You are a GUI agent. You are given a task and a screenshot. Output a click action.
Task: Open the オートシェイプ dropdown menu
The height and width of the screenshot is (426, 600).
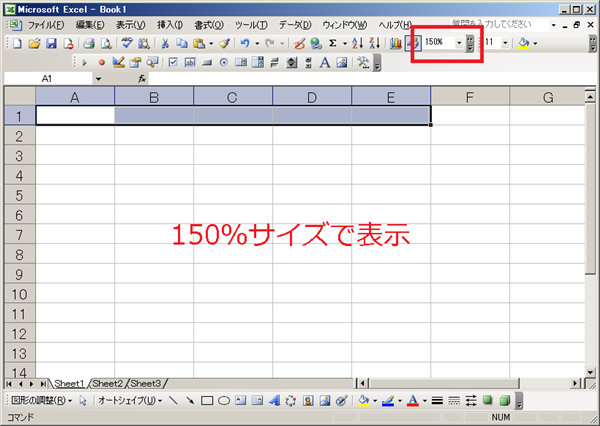pos(130,401)
